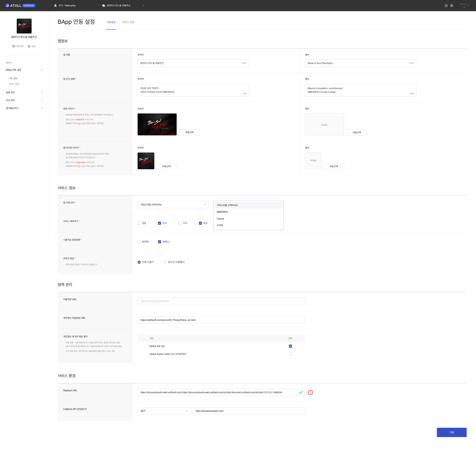
Task: Check Global Auction (ERC-721) consent checkbox
Action: [290, 354]
